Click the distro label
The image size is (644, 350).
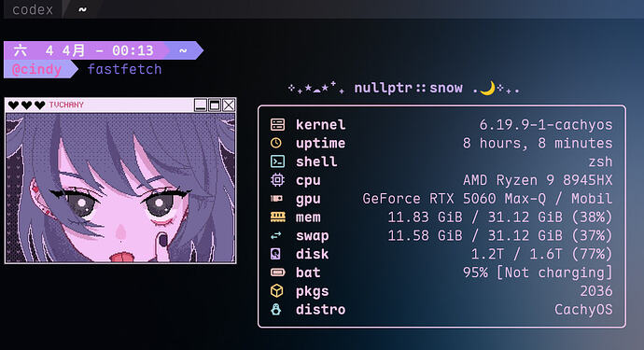coord(321,309)
